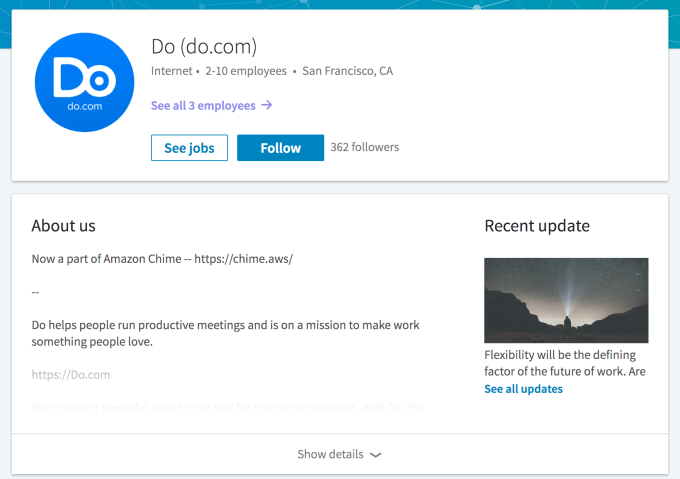This screenshot has width=680, height=479.
Task: Open the recent update night sky image
Action: 566,300
